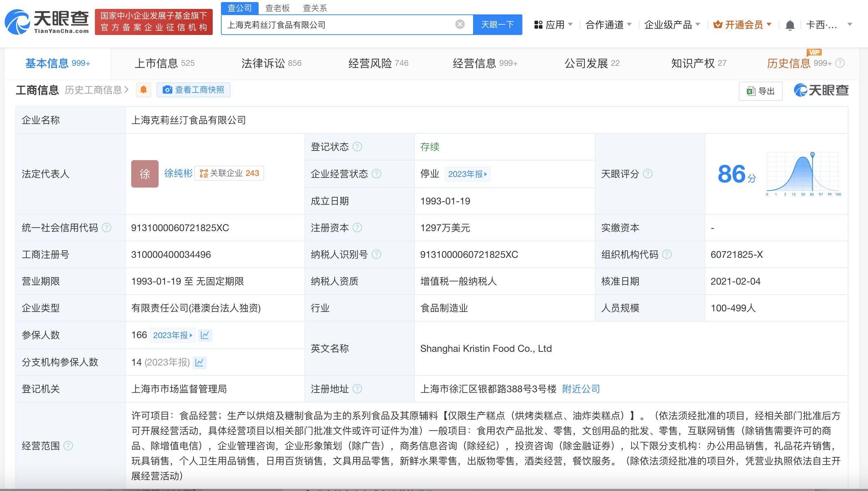Open the 徐纯彬 legal representative link
This screenshot has width=868, height=491.
pyautogui.click(x=178, y=173)
